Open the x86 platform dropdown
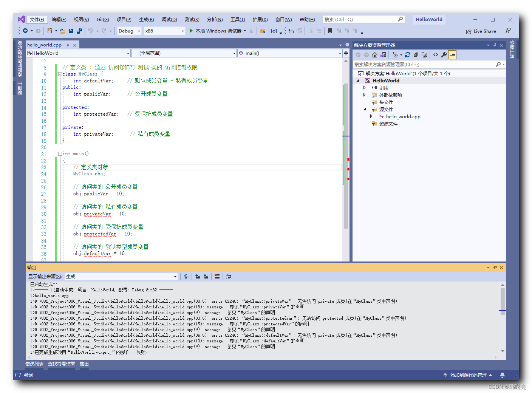This screenshot has width=532, height=393. coord(165,31)
